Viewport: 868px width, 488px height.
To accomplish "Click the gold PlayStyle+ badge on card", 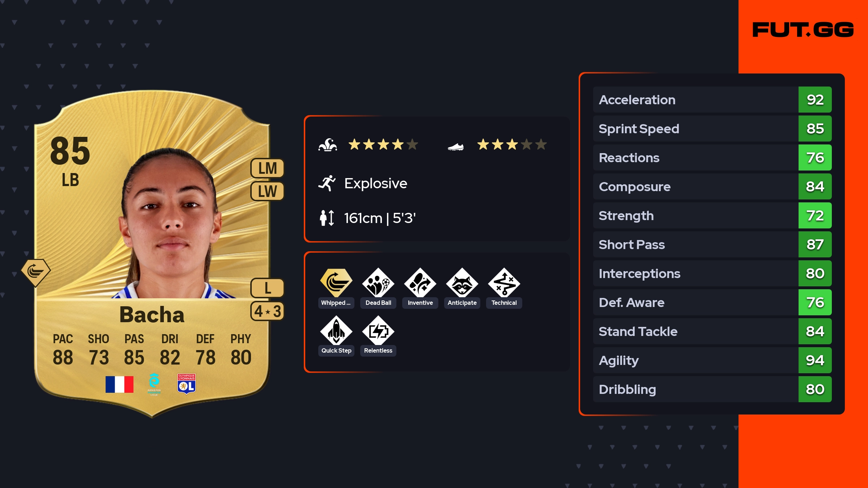I will click(35, 273).
